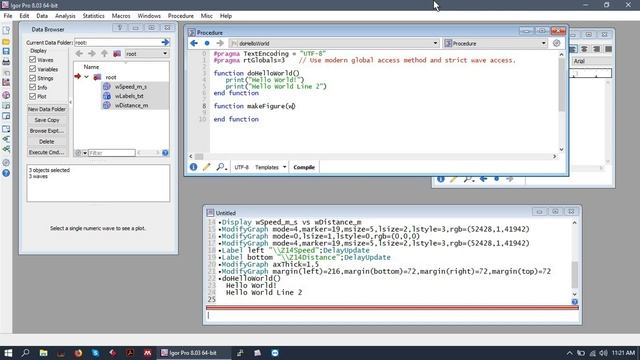
Task: Click Procedure window forward arrow
Action: (220, 43)
